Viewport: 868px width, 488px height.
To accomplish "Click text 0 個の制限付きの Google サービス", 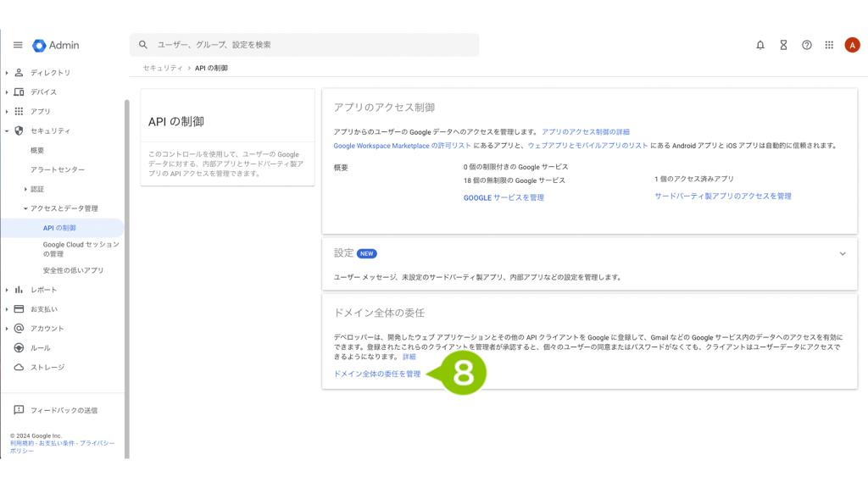I will coord(516,167).
